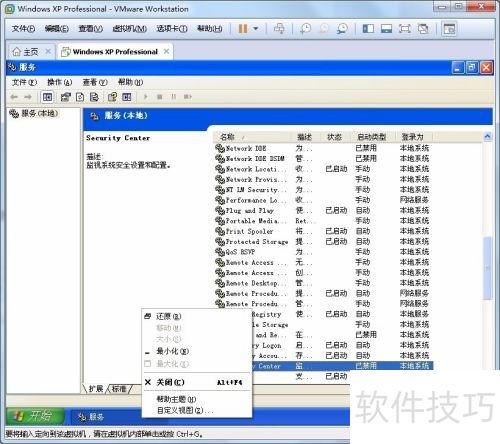This screenshot has height=444, width=500.
Task: Choose 还原(R) from the context menu
Action: [197, 316]
